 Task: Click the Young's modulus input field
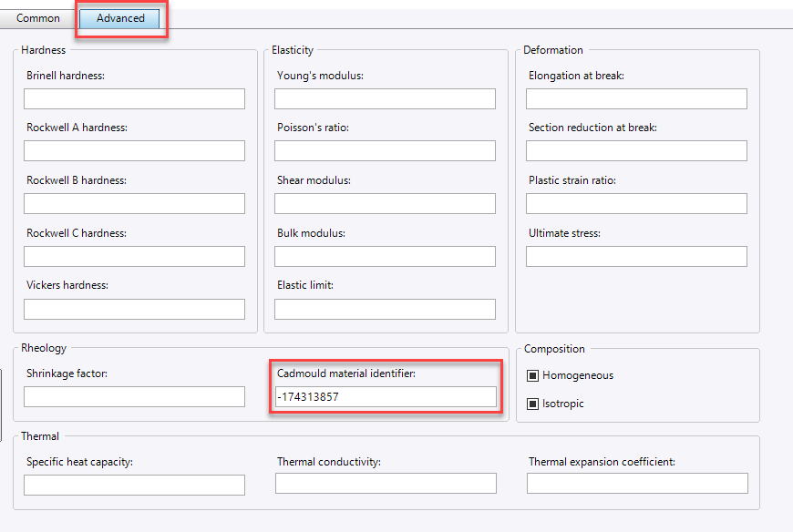(385, 99)
